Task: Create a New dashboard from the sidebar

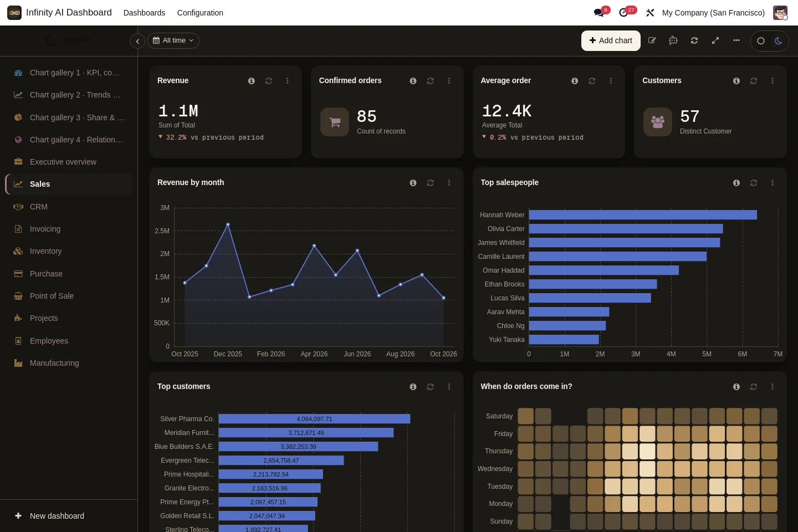Action: (69, 516)
